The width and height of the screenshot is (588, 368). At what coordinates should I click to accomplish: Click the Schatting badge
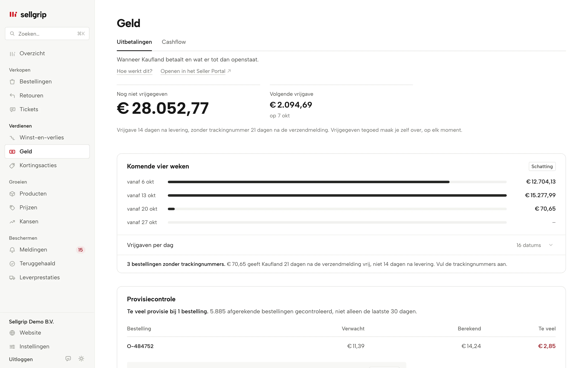click(x=542, y=166)
